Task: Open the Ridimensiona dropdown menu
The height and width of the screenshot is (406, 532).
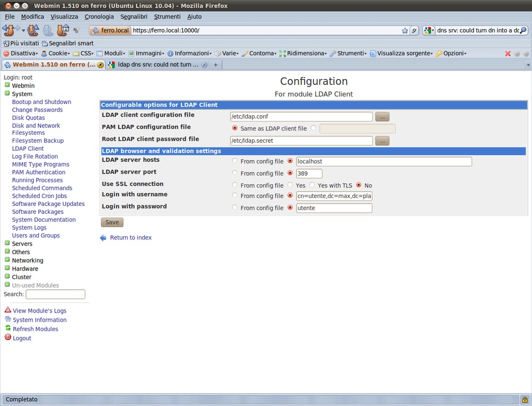Action: (303, 54)
